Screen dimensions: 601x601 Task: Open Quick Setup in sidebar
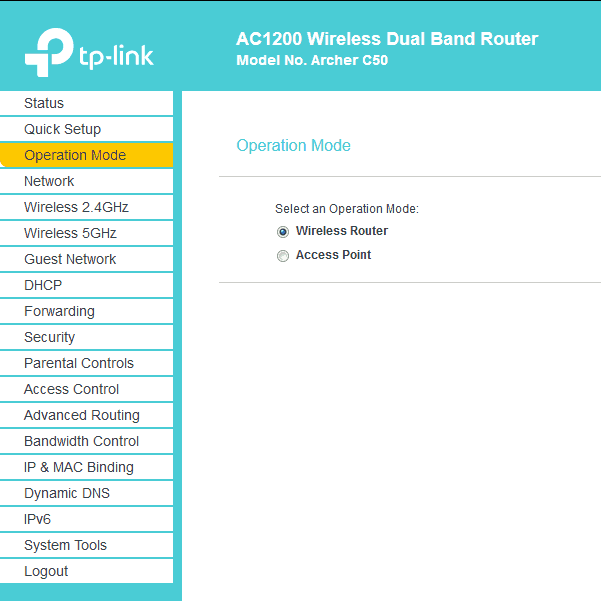[x=86, y=129]
